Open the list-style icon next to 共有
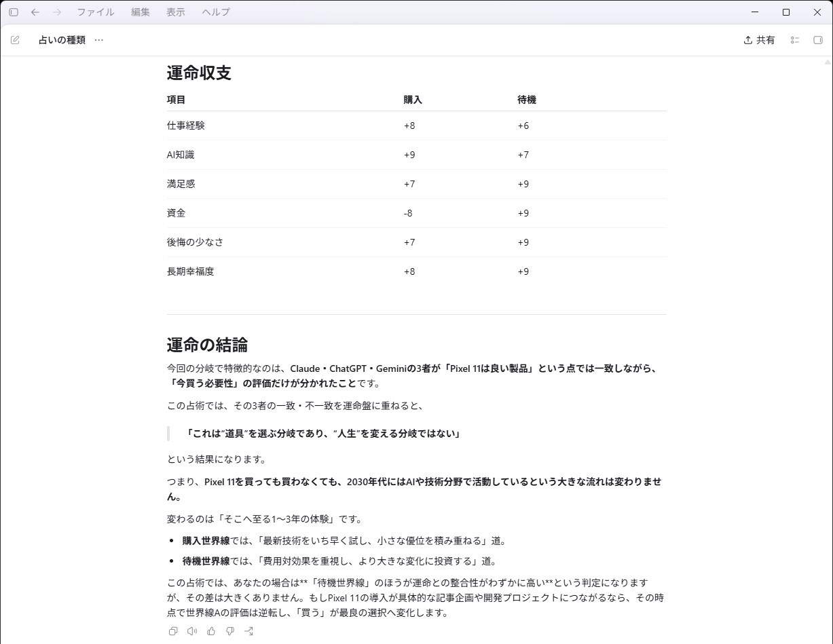 coord(795,40)
